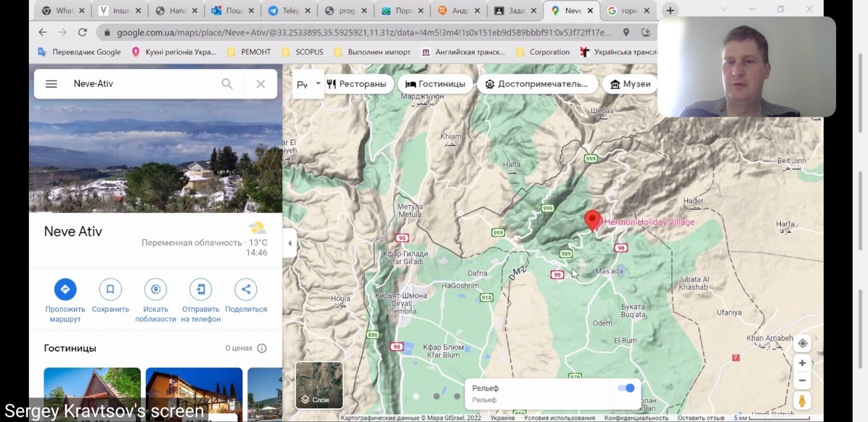Viewport: 868px width, 422px height.
Task: Switch to the Telegram tab
Action: point(289,11)
